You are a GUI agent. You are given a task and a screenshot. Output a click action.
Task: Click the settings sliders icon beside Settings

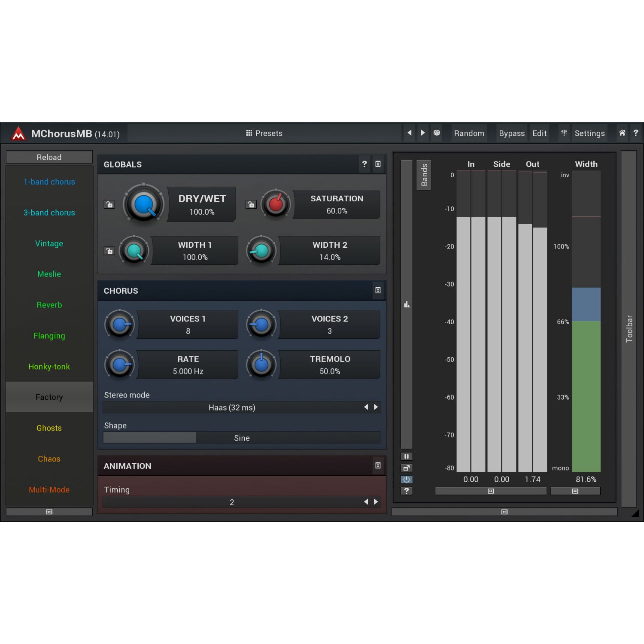[x=564, y=133]
